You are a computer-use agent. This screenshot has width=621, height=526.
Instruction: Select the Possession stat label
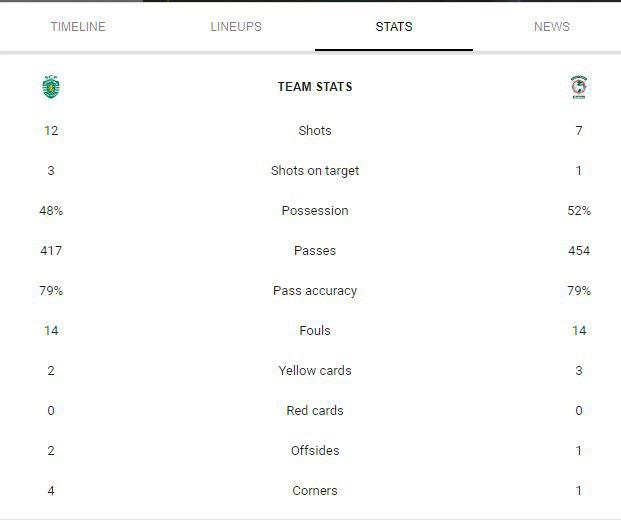coord(315,211)
